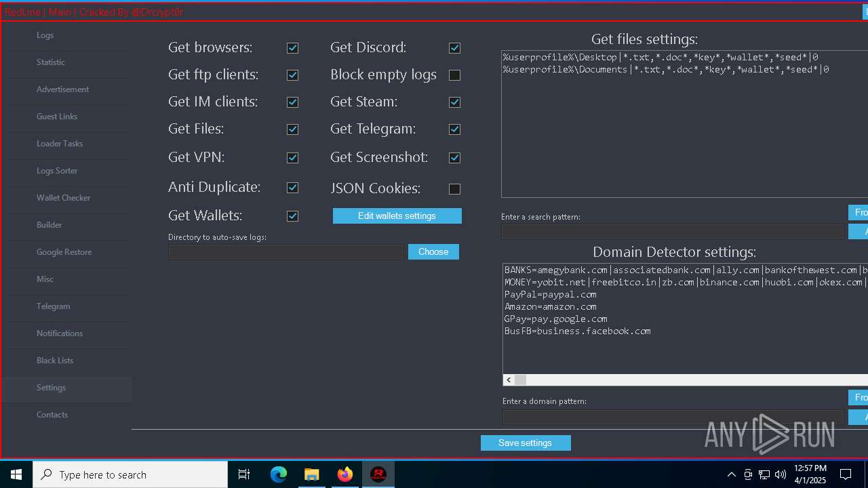Click the search pattern input field
868x488 pixels.
point(672,231)
